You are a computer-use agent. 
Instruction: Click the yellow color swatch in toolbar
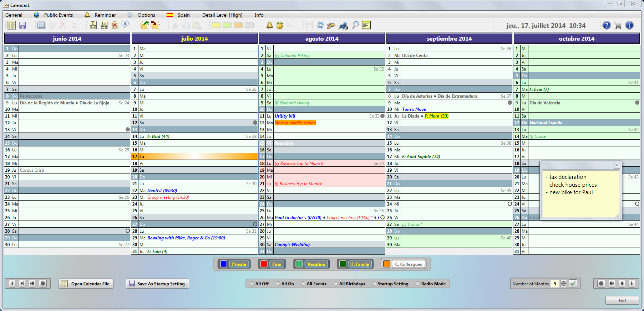216,25
